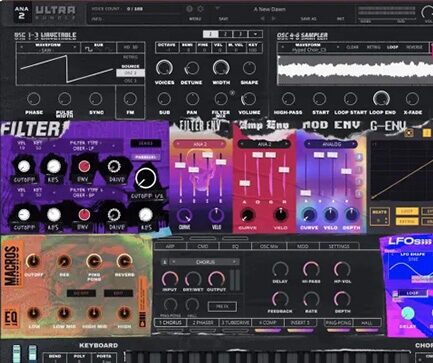Toggle the yellow Loop button in G-ENV

tap(406, 211)
